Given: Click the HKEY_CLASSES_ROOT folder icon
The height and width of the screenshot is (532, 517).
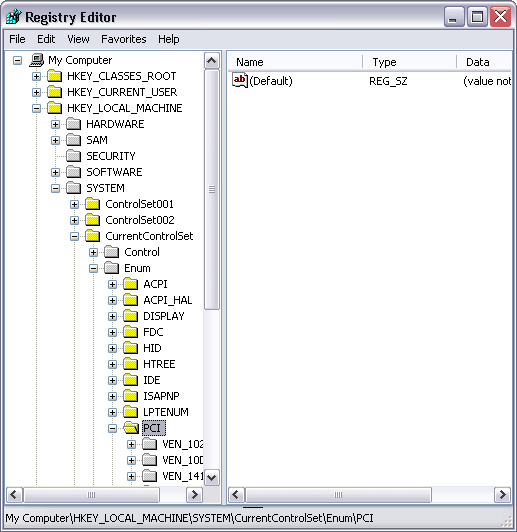Looking at the screenshot, I should point(54,76).
